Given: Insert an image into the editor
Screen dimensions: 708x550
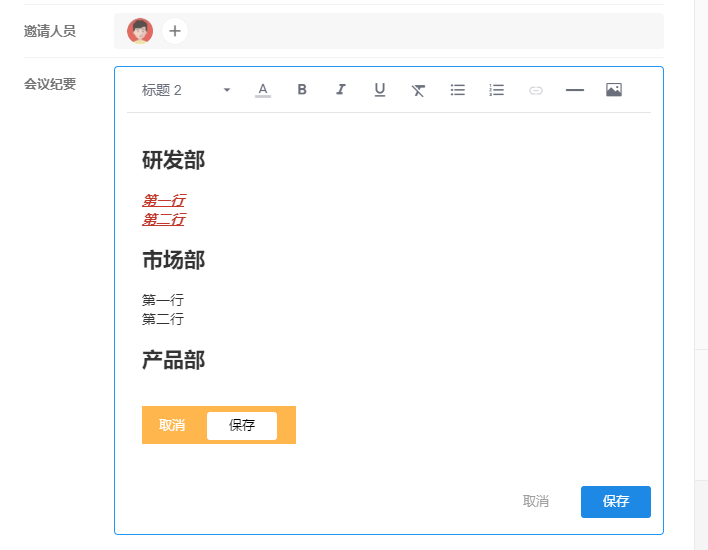Looking at the screenshot, I should (x=614, y=90).
